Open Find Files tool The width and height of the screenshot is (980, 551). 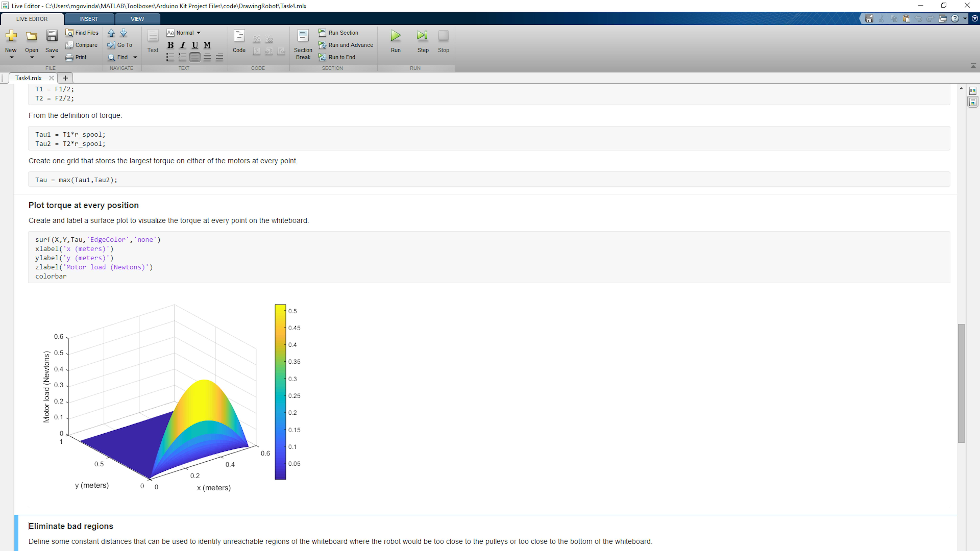coord(82,33)
